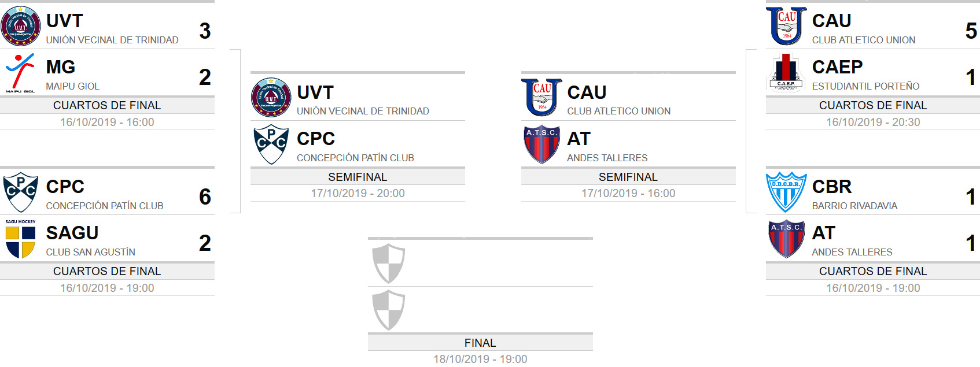Image resolution: width=980 pixels, height=367 pixels.
Task: Click the SAGU Hockey logo
Action: tap(21, 239)
